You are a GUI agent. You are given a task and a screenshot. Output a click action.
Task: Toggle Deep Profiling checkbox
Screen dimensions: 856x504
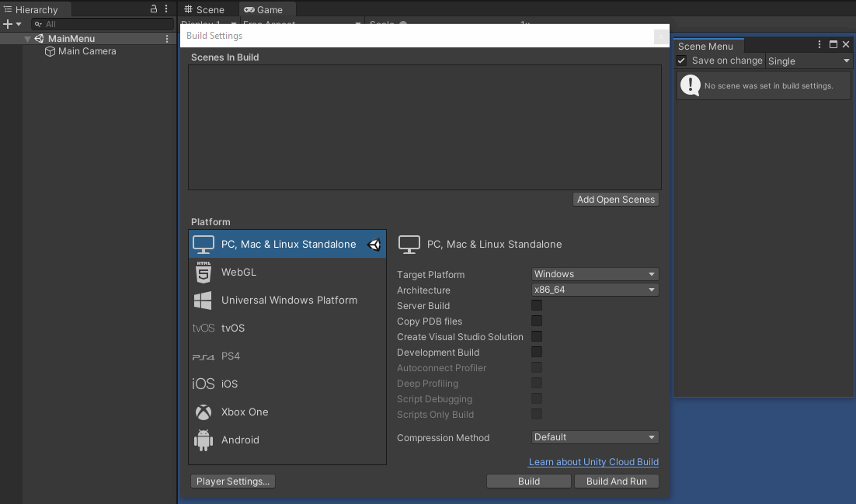(537, 384)
